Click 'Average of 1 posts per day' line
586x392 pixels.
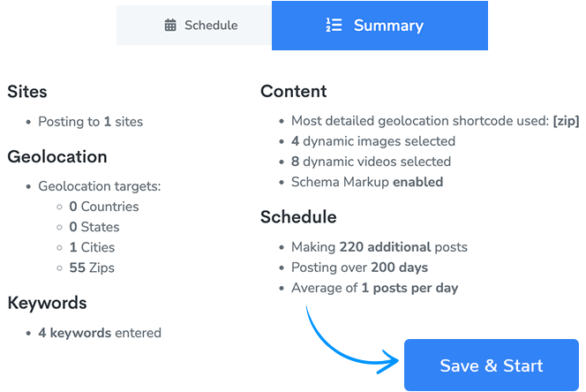(x=374, y=288)
